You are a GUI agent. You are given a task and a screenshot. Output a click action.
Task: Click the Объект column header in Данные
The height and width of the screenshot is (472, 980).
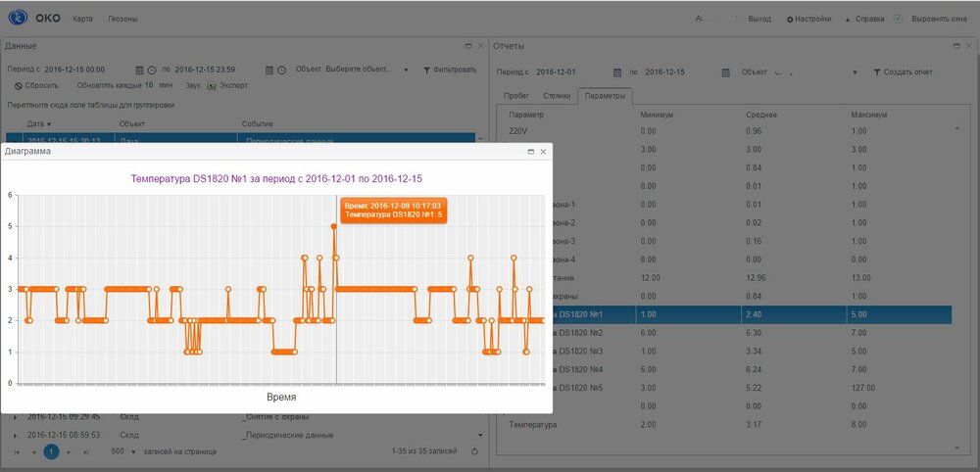click(x=132, y=124)
